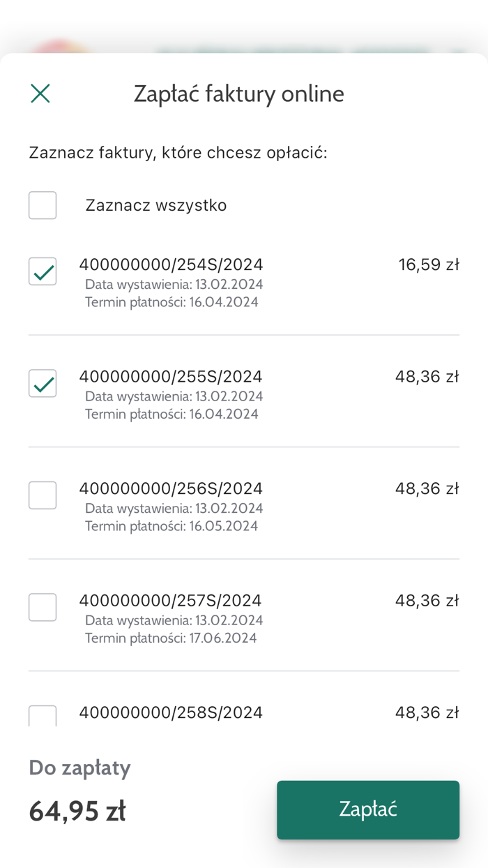
Task: Uncheck invoice 400000000/255S/2024
Action: pyautogui.click(x=43, y=383)
